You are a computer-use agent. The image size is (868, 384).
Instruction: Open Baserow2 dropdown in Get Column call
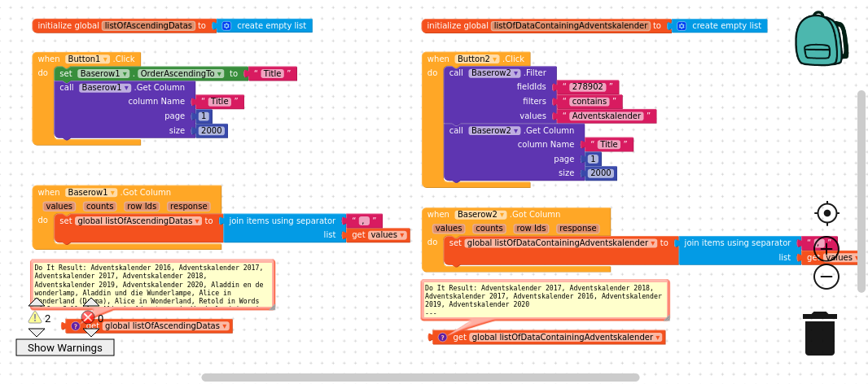click(x=495, y=131)
